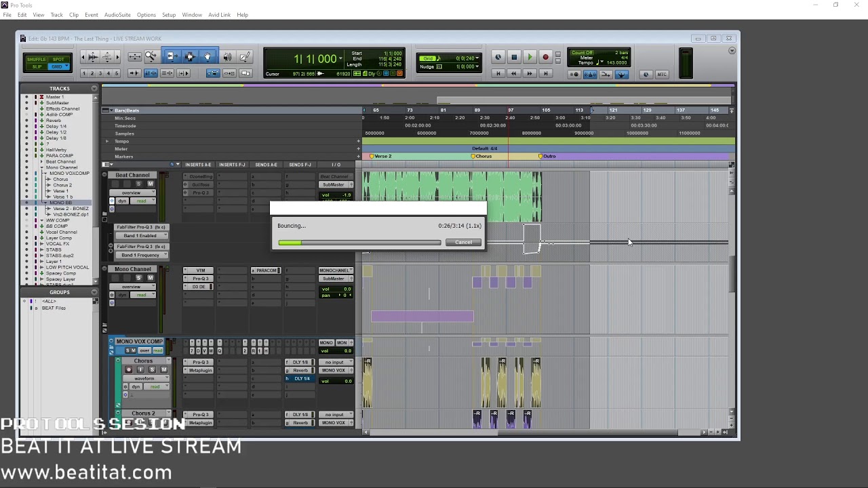The width and height of the screenshot is (868, 488).
Task: Open the Ozone8Img insert on Beat Channel
Action: (x=200, y=176)
